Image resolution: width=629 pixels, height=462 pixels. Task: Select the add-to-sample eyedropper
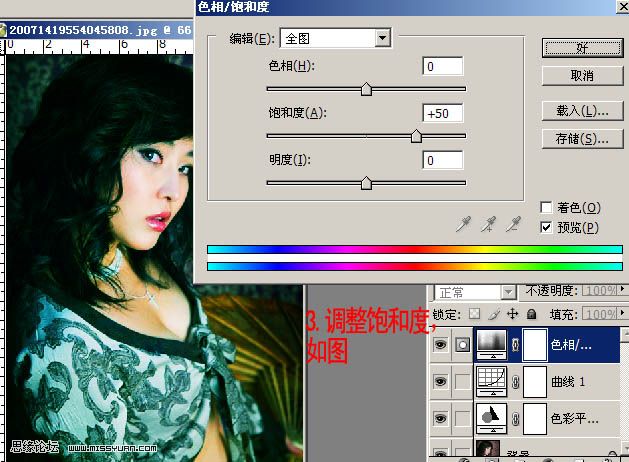pos(489,224)
